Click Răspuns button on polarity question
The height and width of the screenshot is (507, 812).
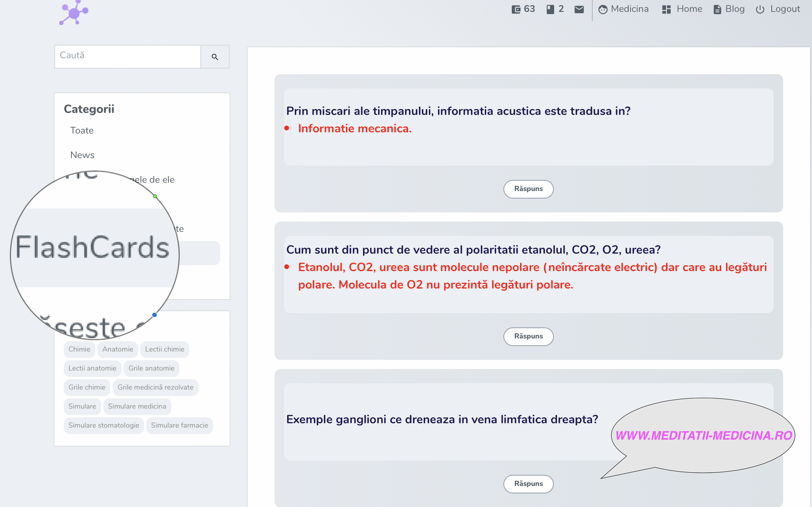528,336
